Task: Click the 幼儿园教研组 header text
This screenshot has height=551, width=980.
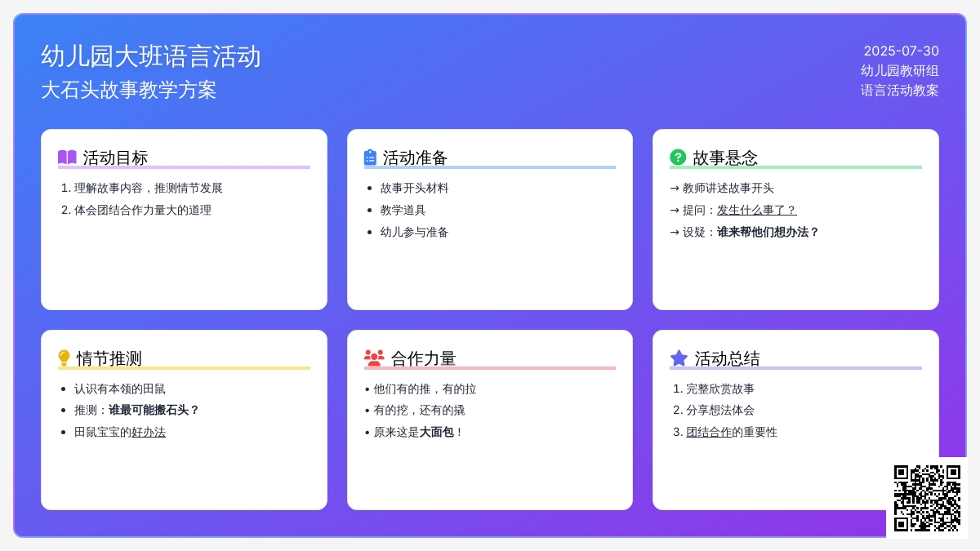Action: tap(900, 70)
